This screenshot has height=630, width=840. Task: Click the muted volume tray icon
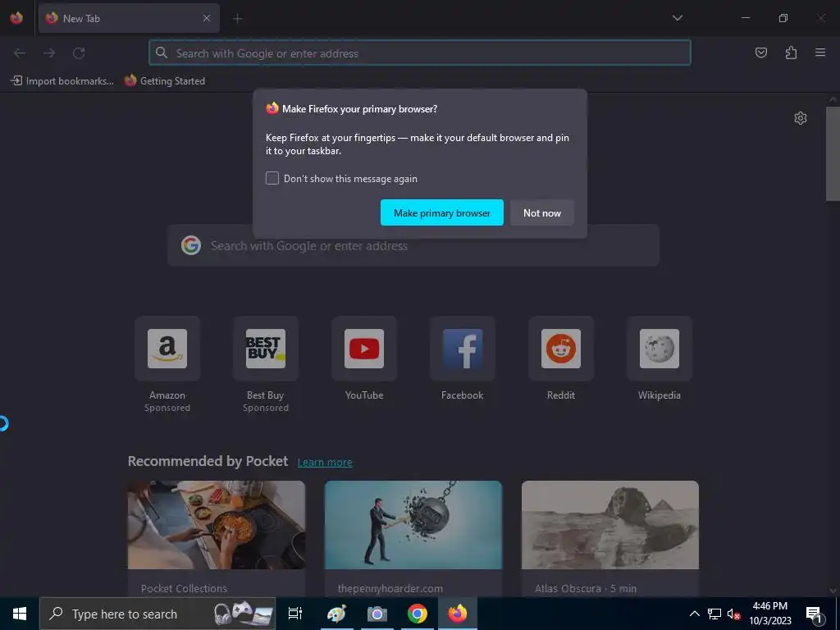733,614
